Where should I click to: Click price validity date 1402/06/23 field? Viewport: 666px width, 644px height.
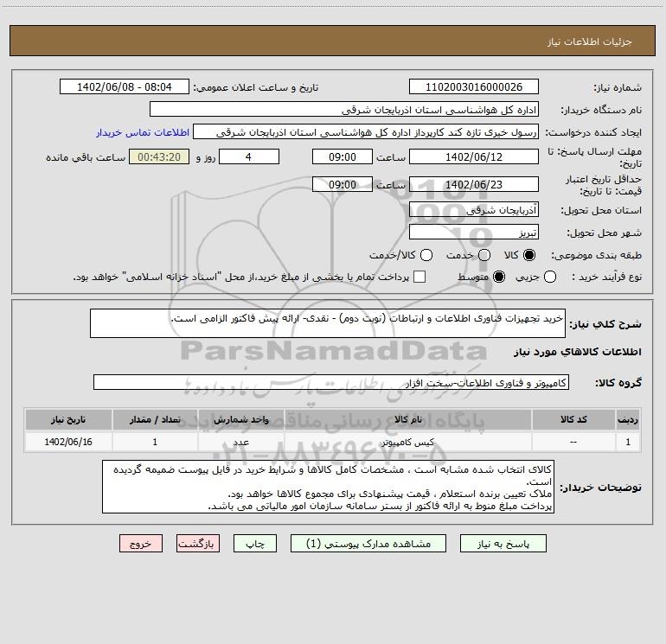tap(474, 184)
